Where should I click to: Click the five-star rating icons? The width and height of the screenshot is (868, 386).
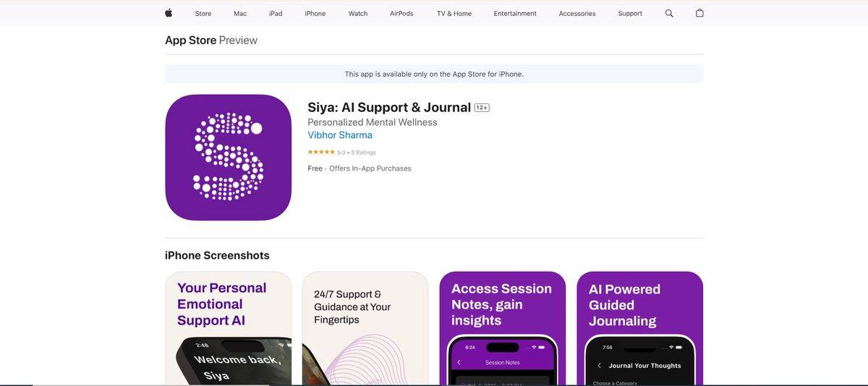(x=321, y=153)
